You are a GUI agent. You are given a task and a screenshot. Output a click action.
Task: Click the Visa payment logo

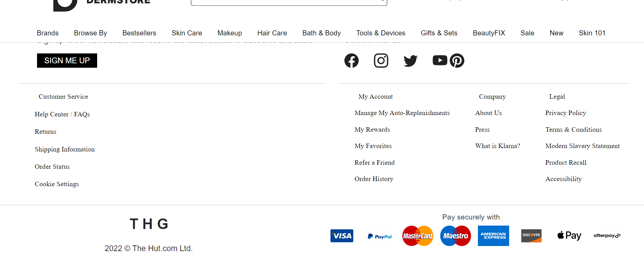tap(342, 236)
